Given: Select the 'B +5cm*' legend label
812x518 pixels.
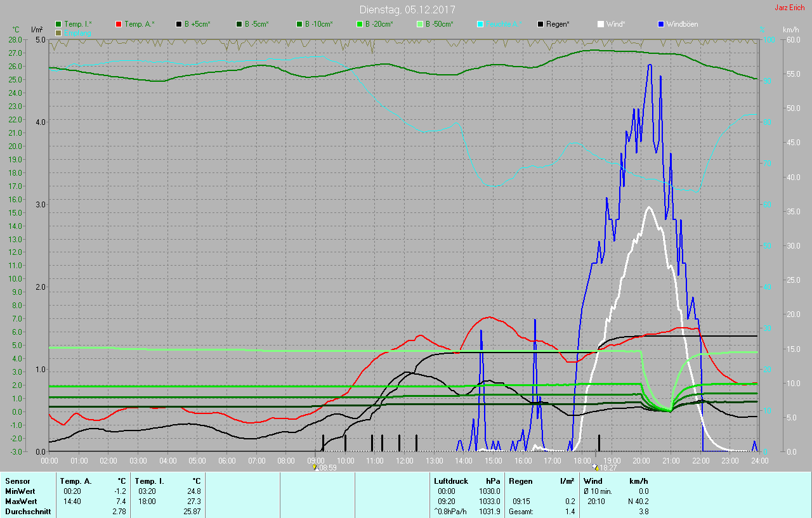Looking at the screenshot, I should pos(197,24).
